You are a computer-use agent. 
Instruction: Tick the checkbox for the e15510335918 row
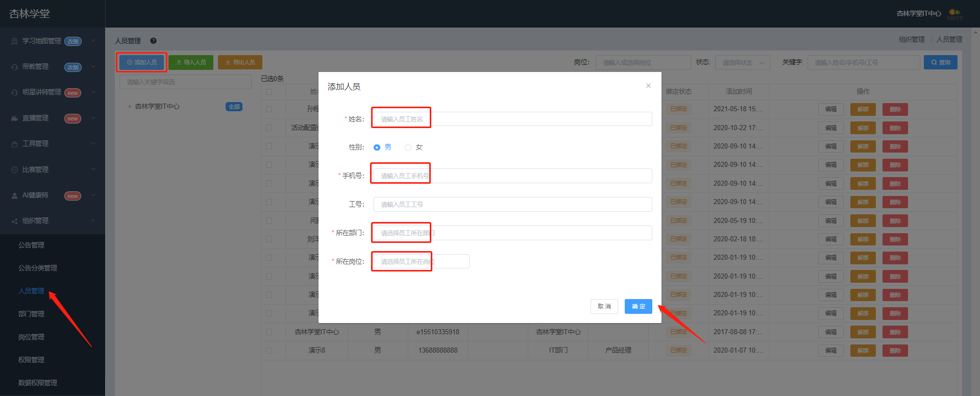269,332
